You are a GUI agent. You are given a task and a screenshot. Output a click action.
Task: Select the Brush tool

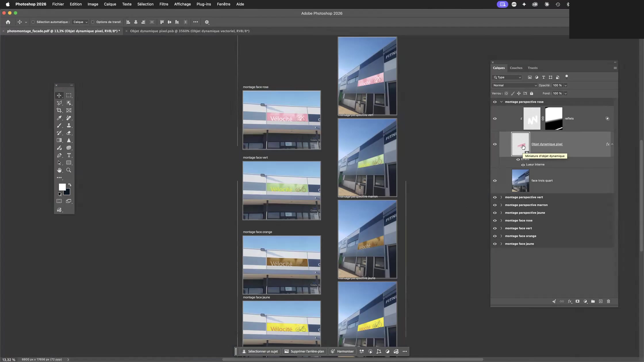59,125
